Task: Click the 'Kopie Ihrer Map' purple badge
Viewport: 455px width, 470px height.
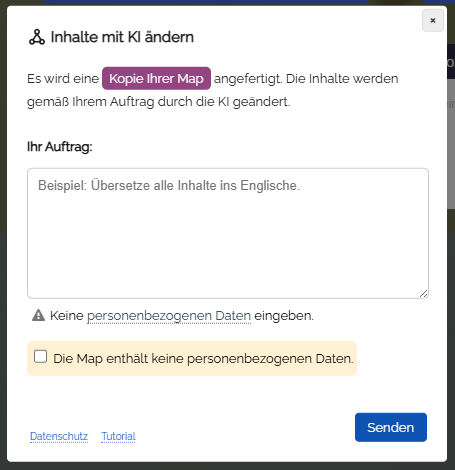Action: tap(156, 78)
